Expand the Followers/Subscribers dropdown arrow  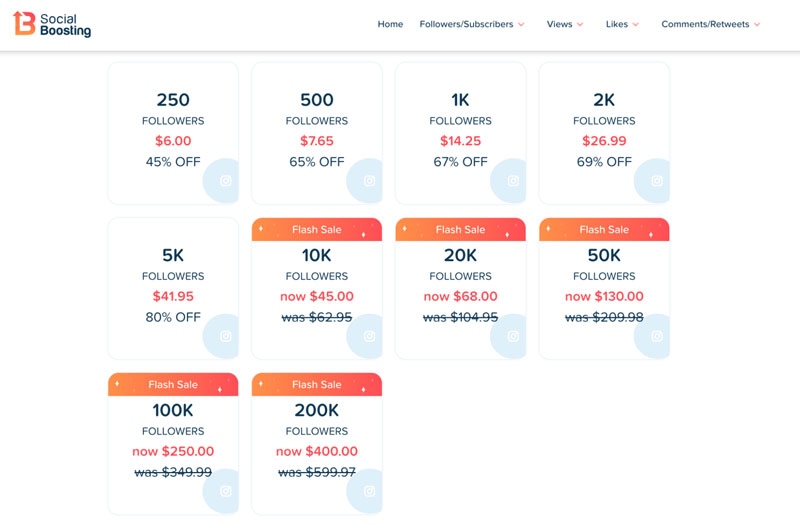521,25
